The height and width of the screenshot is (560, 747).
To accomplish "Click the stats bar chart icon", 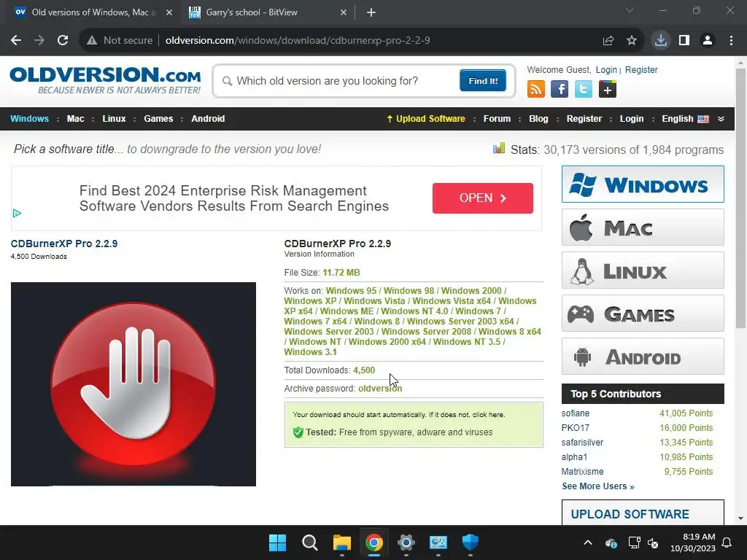I will (x=499, y=149).
